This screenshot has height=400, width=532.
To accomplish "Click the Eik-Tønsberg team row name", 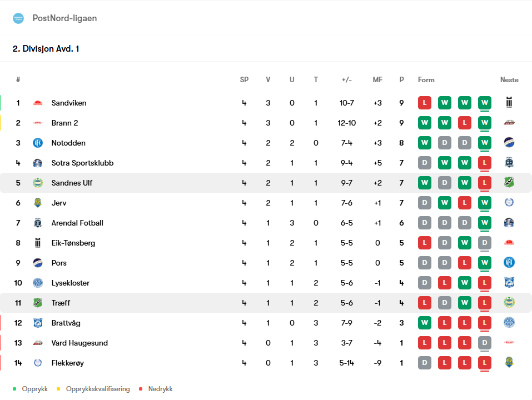I will click(x=73, y=243).
